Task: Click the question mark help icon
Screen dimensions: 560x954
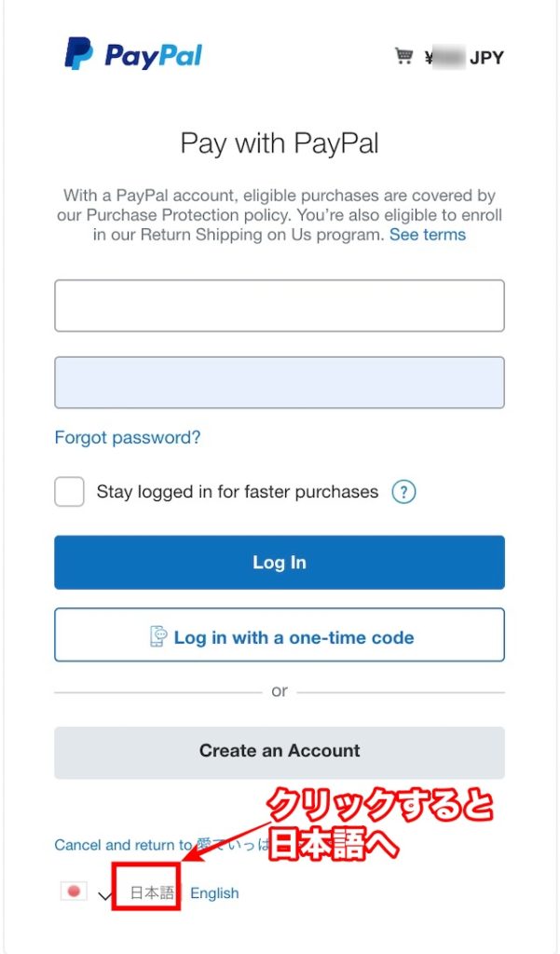Action: [403, 491]
